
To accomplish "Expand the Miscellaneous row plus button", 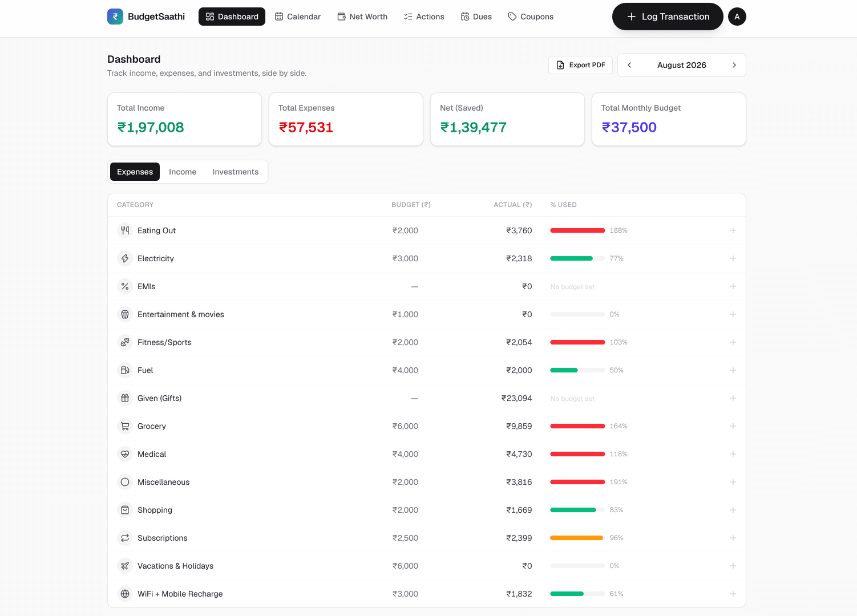I will click(x=733, y=482).
